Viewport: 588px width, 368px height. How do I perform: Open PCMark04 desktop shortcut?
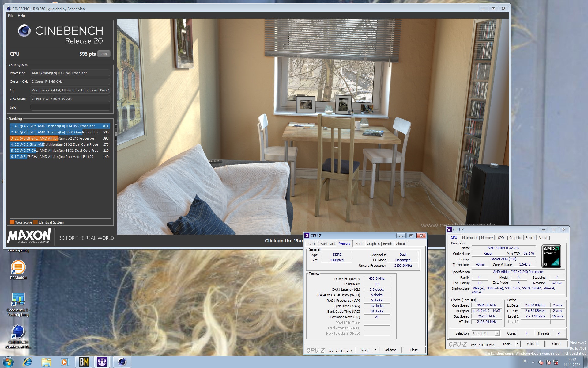point(18,270)
